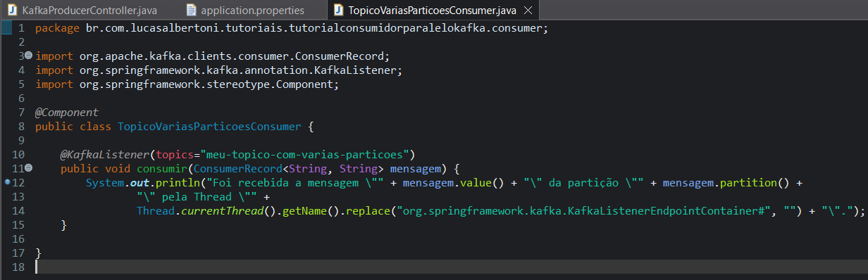Image resolution: width=868 pixels, height=280 pixels.
Task: Click the @KafkaListener annotation
Action: coord(105,155)
